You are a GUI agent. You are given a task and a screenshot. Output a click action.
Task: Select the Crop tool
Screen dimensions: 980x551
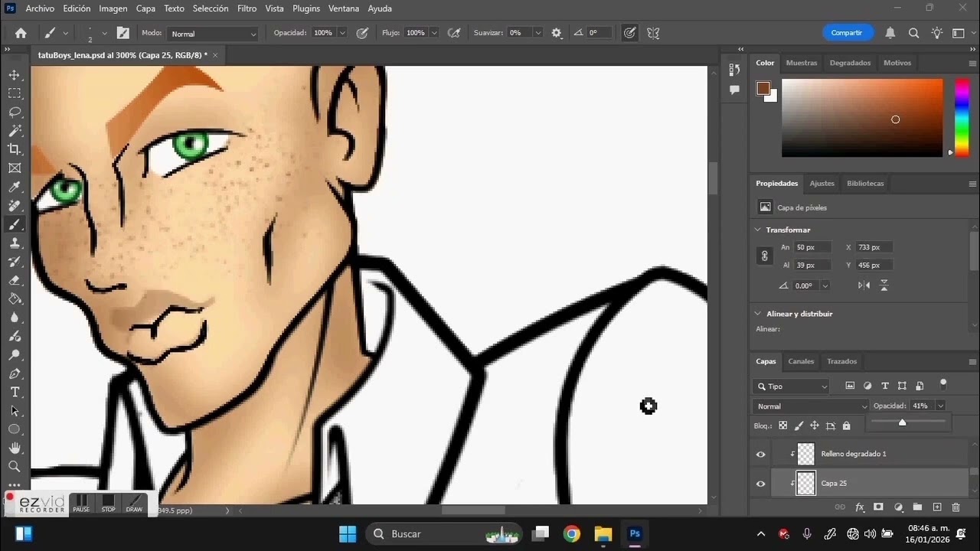(15, 149)
